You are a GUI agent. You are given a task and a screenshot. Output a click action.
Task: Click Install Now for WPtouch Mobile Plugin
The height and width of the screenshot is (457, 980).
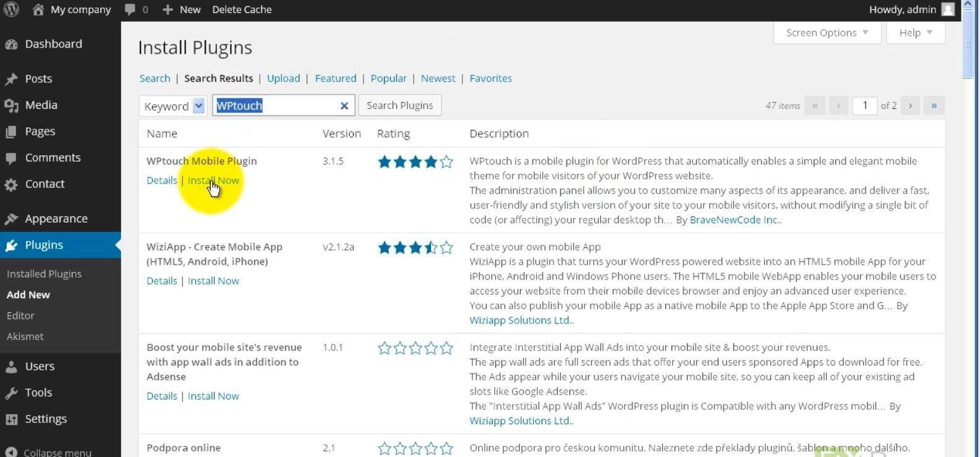(213, 181)
